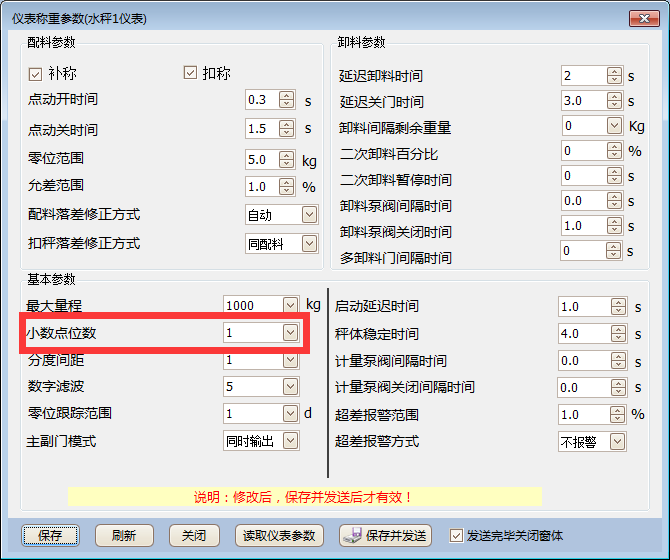Open the 数字滤波 dropdown
670x560 pixels.
coord(291,387)
